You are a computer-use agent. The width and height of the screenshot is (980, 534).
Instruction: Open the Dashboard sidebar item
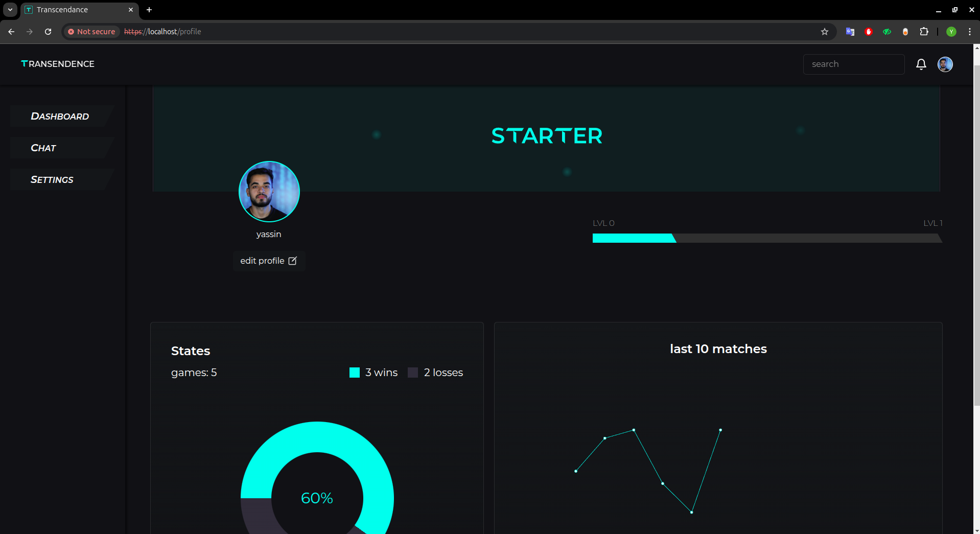point(60,117)
